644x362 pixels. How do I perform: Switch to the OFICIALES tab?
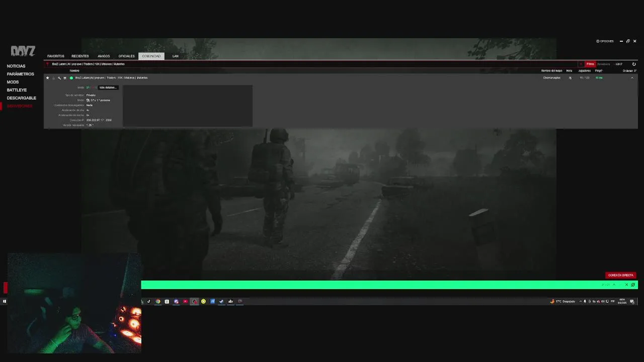tap(126, 56)
